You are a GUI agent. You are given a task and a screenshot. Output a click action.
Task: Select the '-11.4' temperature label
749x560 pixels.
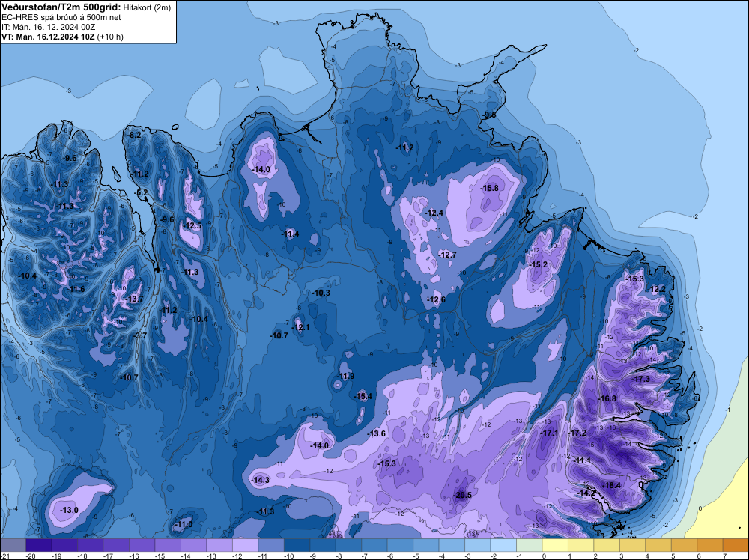290,234
